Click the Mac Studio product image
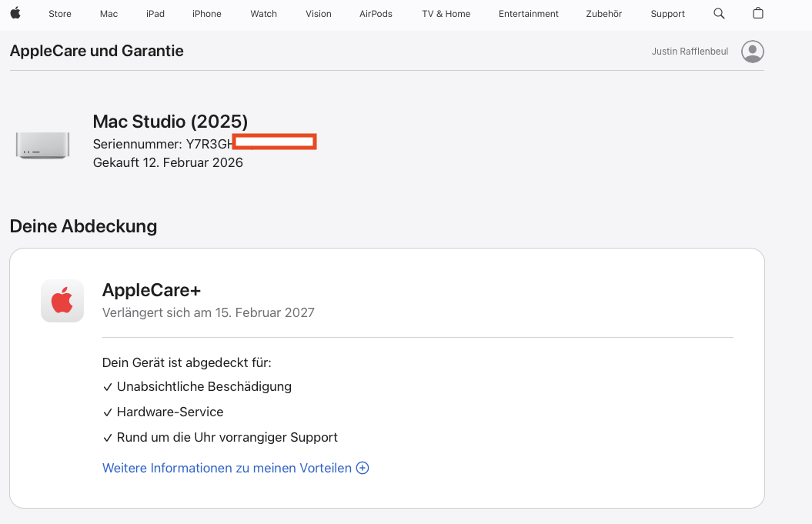The image size is (812, 524). click(42, 145)
